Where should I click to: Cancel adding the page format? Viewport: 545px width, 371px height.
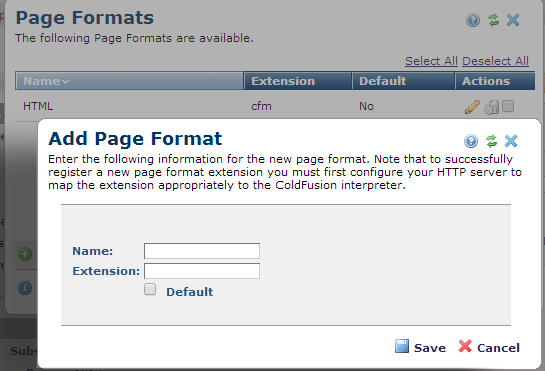(x=489, y=347)
